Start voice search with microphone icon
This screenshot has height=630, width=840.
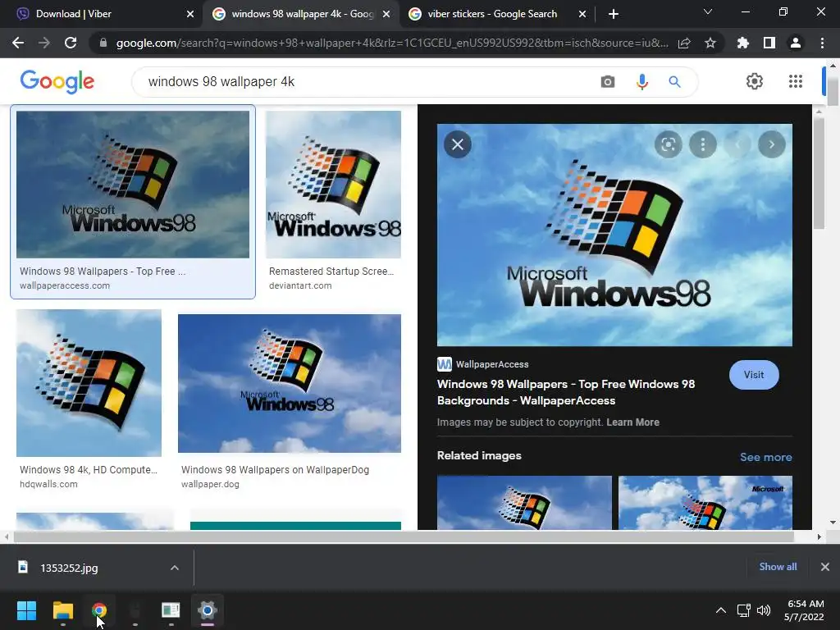click(x=641, y=81)
